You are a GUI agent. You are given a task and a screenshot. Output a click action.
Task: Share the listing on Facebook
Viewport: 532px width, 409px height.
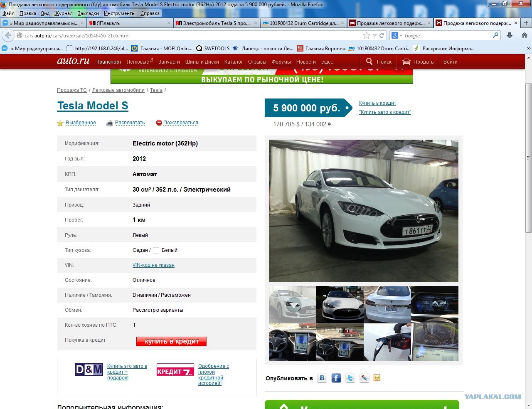pos(336,378)
